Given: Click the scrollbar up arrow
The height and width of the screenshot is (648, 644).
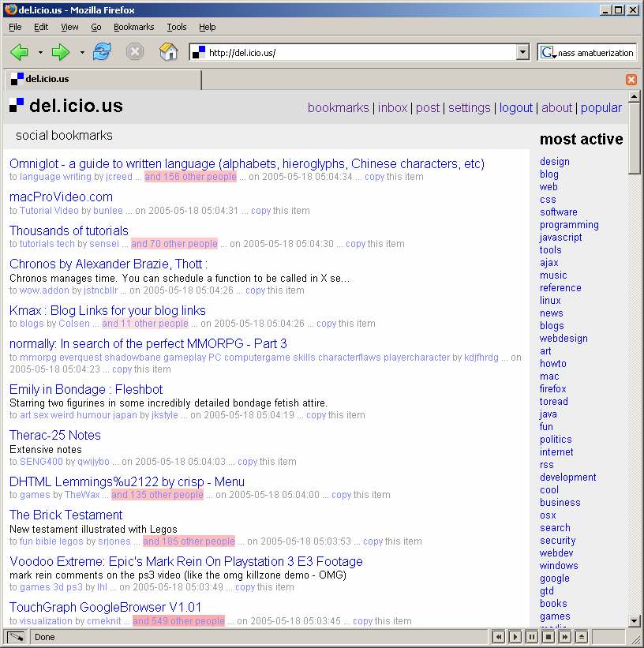Looking at the screenshot, I should click(635, 96).
